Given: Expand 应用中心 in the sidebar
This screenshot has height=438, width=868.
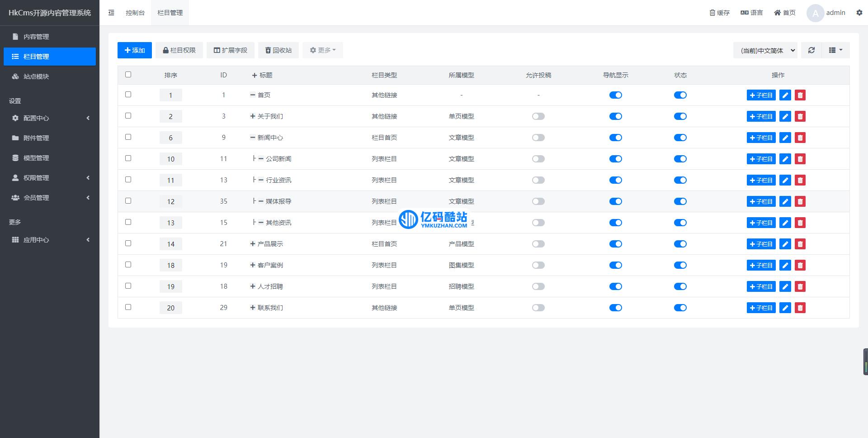Looking at the screenshot, I should click(50, 240).
